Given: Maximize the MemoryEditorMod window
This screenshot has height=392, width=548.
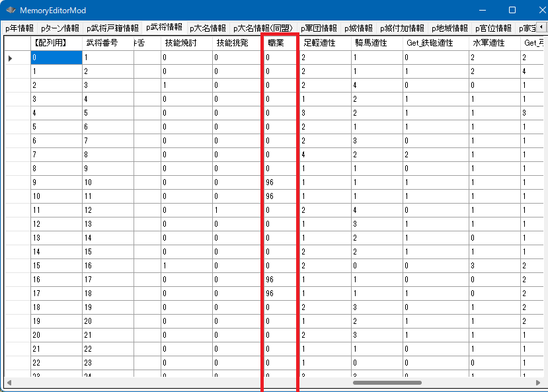Looking at the screenshot, I should tap(512, 11).
